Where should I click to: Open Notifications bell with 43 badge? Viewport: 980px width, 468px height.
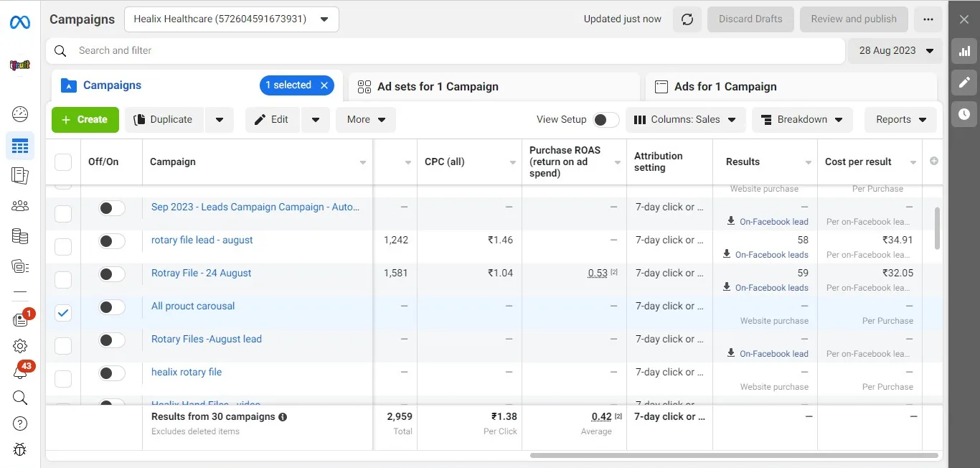pos(20,372)
